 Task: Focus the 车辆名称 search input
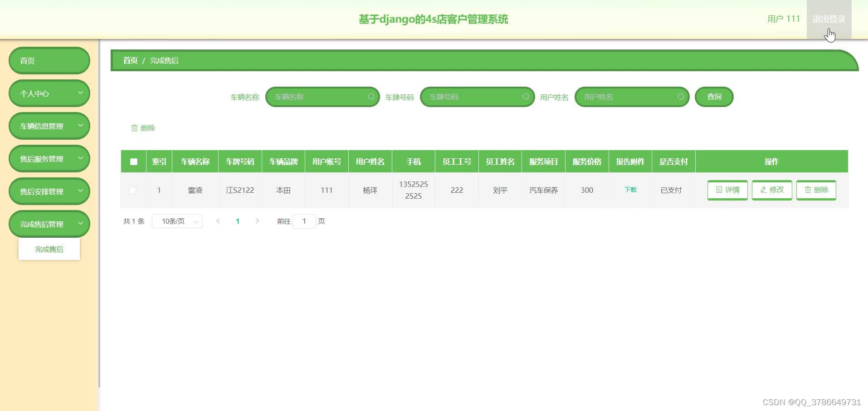click(x=322, y=97)
